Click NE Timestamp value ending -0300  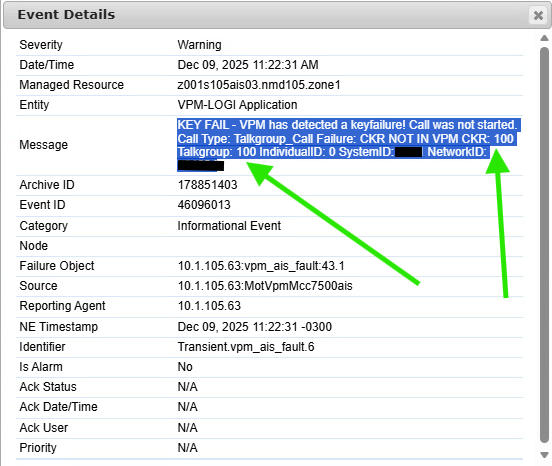coord(255,327)
